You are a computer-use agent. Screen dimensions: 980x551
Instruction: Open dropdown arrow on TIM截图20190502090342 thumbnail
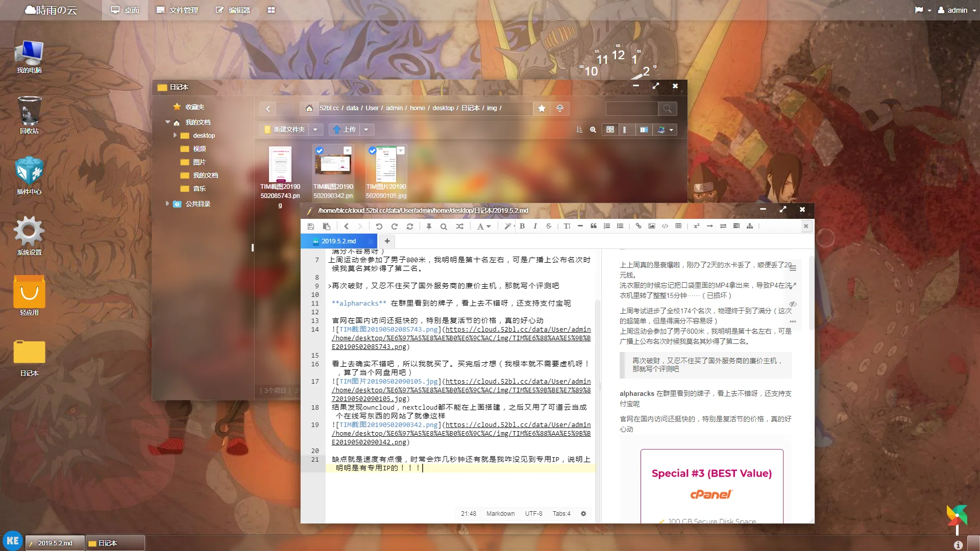[348, 151]
